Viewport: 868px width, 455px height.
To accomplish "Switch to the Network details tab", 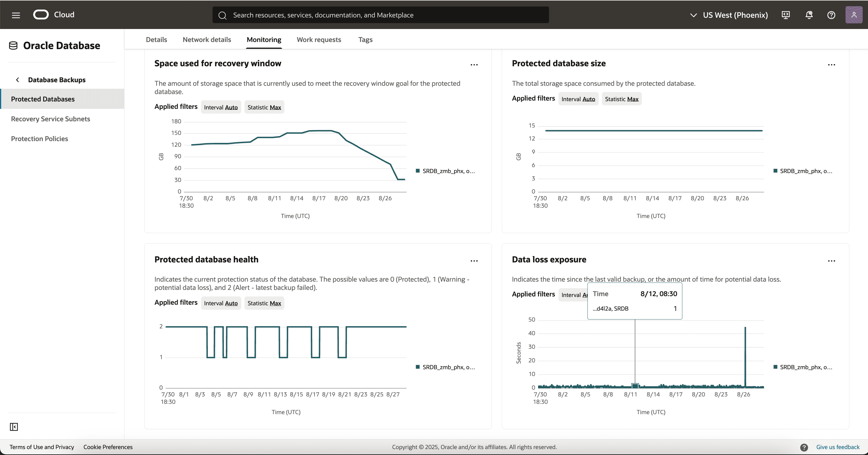I will [207, 39].
